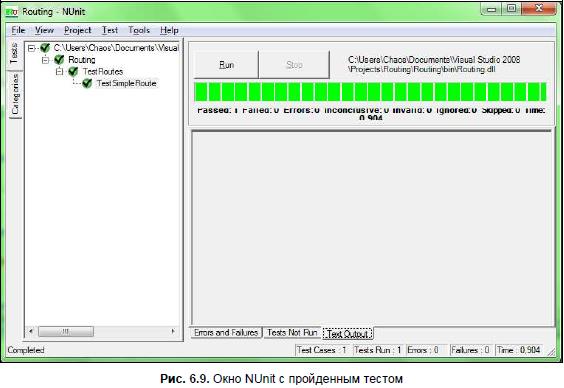564x388 pixels.
Task: Click the Run button
Action: [226, 65]
